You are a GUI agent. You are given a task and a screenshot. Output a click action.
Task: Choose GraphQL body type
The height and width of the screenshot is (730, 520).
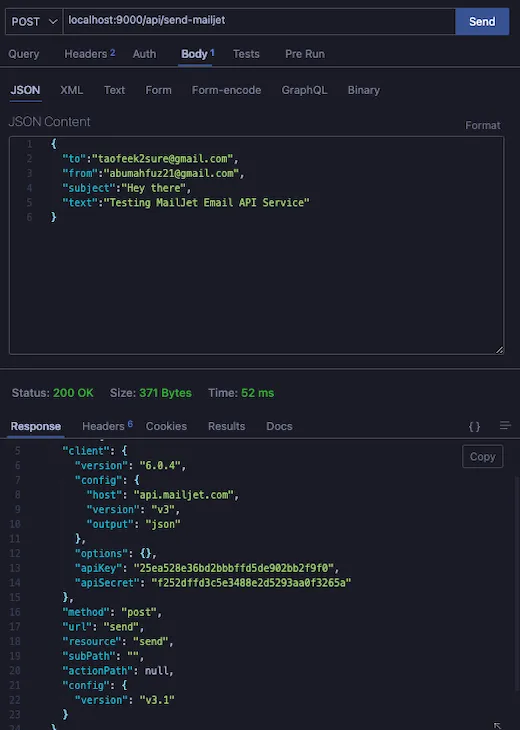pyautogui.click(x=304, y=90)
